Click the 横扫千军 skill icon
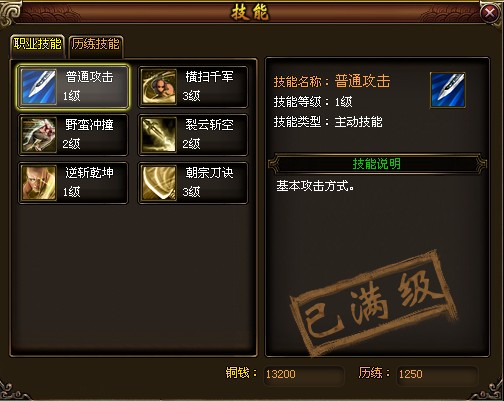Screen dimensions: 504x401 pos(159,87)
